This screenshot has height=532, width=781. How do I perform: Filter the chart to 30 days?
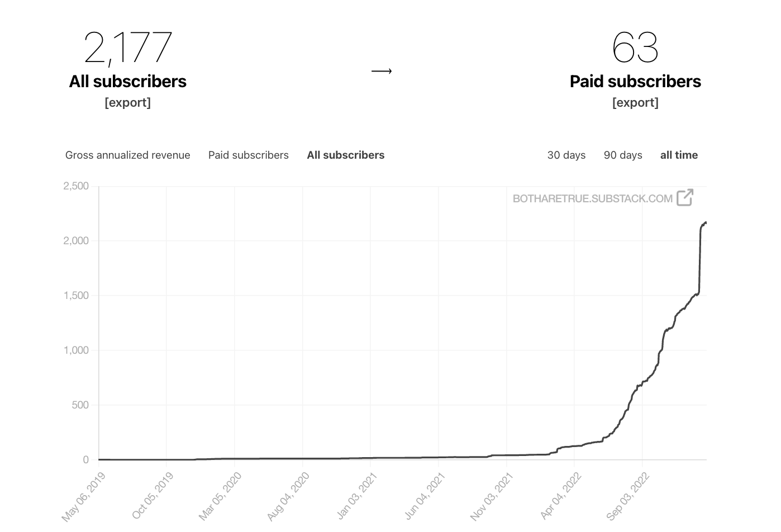566,155
